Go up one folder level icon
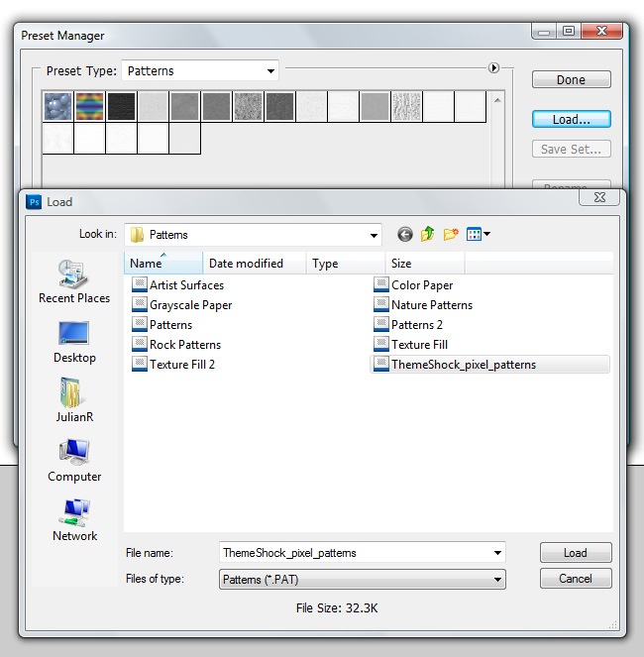 (427, 234)
